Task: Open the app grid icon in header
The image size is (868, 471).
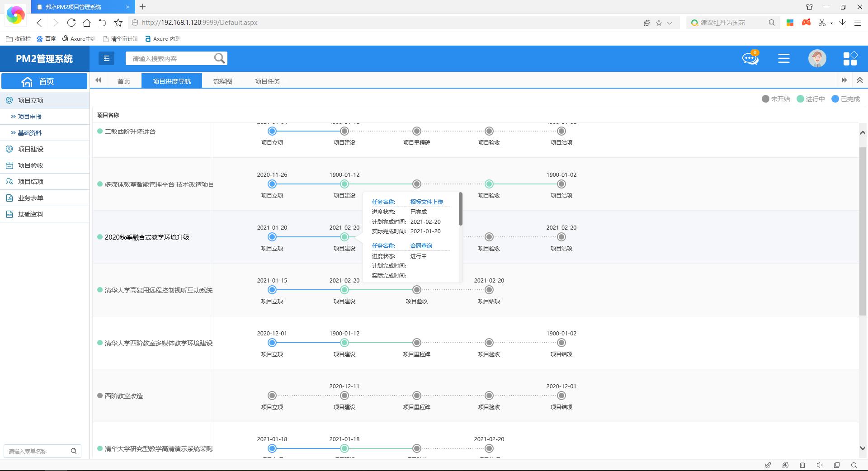Action: tap(850, 58)
